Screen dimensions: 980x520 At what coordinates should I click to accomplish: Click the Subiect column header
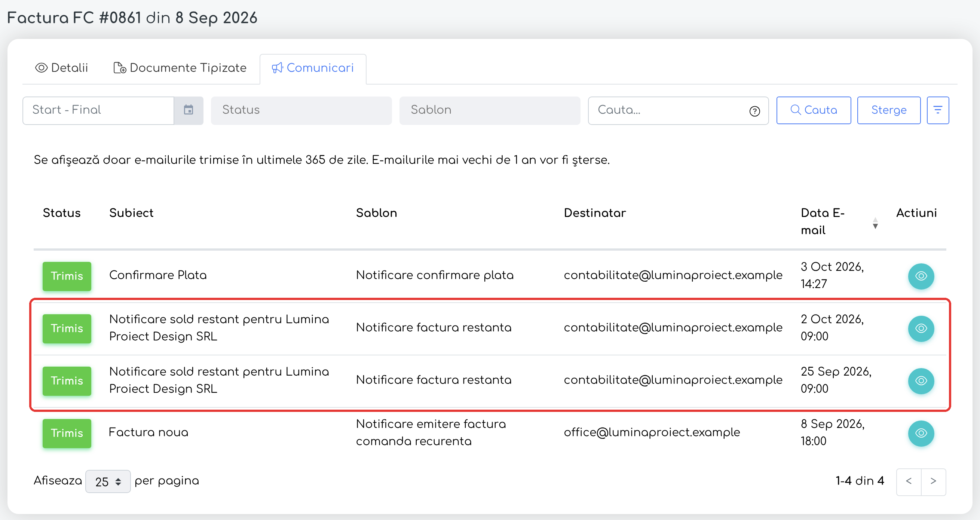(131, 213)
